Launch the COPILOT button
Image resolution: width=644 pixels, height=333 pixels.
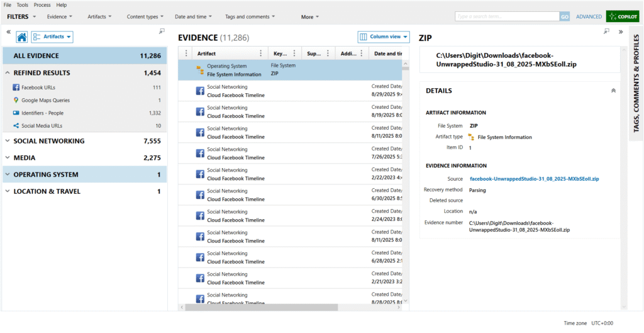[x=623, y=16]
